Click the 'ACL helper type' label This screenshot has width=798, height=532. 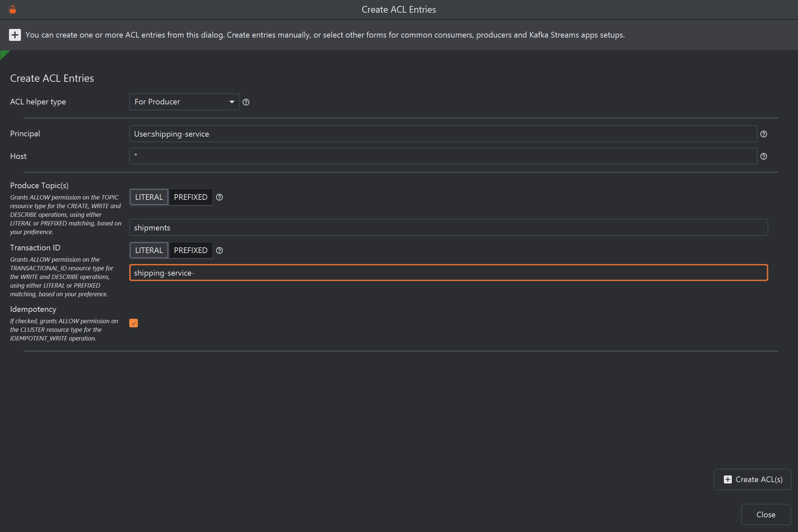[x=38, y=102]
